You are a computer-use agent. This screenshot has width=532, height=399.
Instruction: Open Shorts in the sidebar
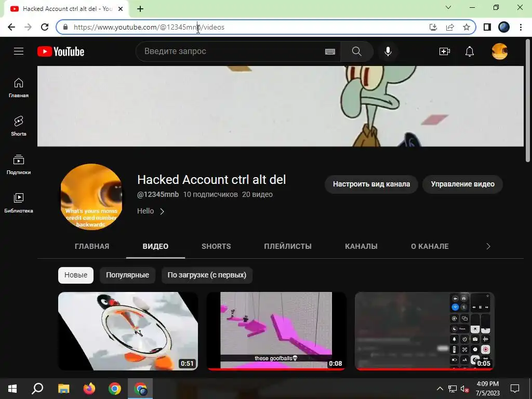click(19, 126)
